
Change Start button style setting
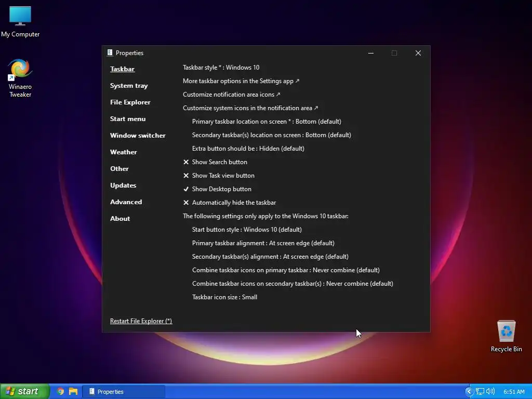pyautogui.click(x=247, y=230)
